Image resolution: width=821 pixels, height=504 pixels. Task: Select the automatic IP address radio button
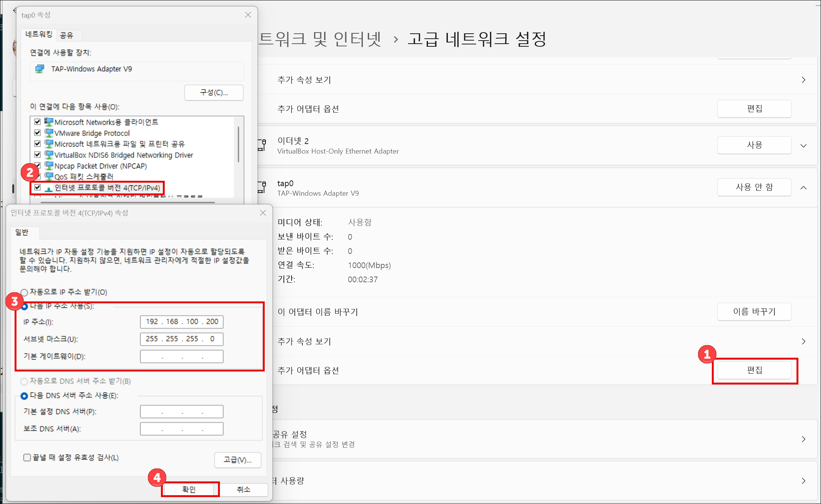point(25,293)
